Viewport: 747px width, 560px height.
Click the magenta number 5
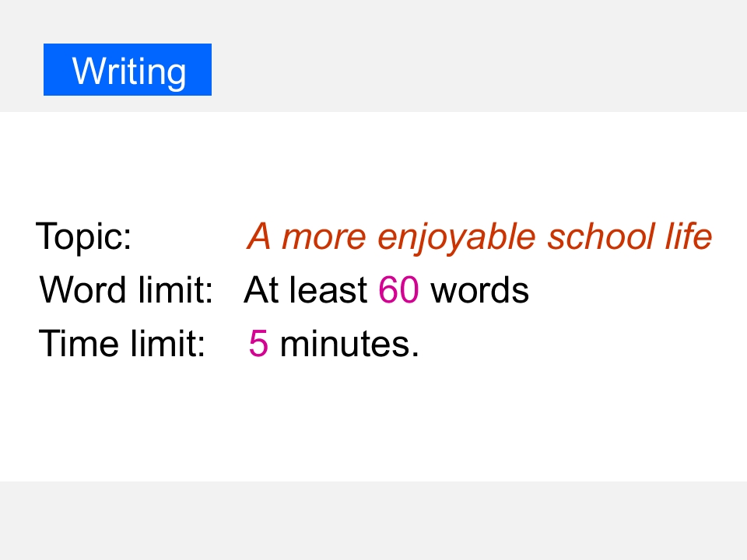point(258,344)
